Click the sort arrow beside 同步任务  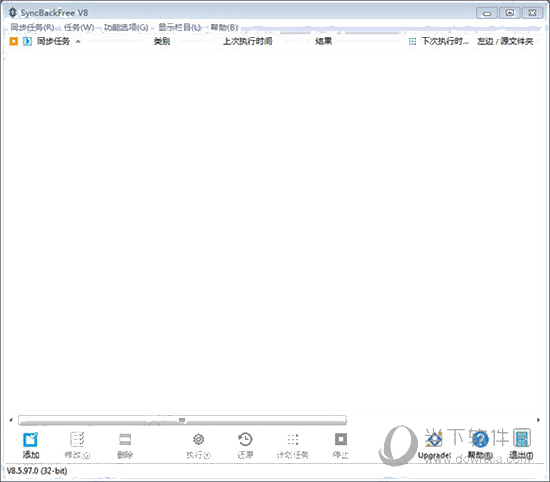[78, 41]
